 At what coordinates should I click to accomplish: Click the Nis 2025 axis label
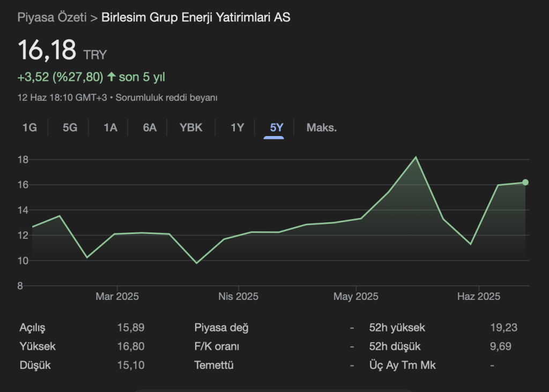tap(238, 296)
